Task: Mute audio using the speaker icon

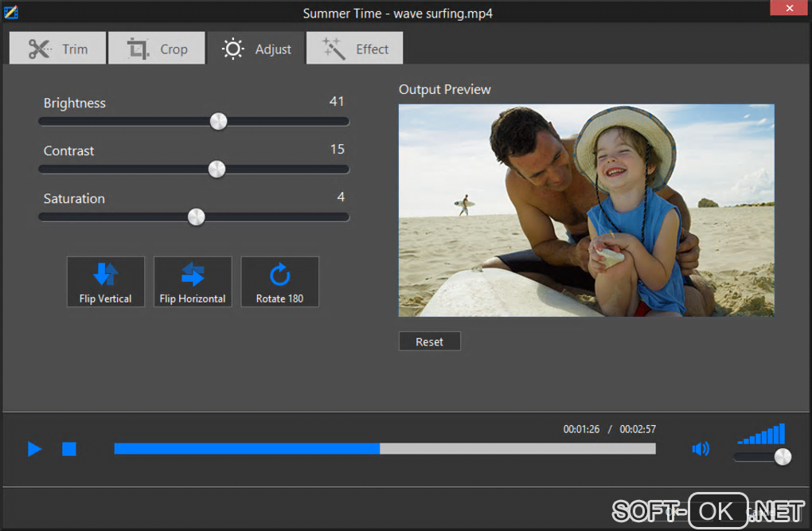Action: pyautogui.click(x=701, y=449)
